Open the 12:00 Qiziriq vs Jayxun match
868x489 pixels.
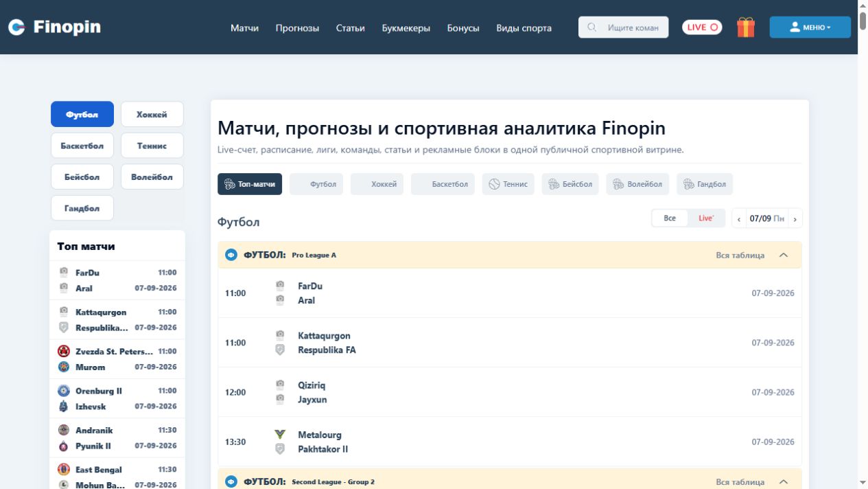tap(510, 392)
